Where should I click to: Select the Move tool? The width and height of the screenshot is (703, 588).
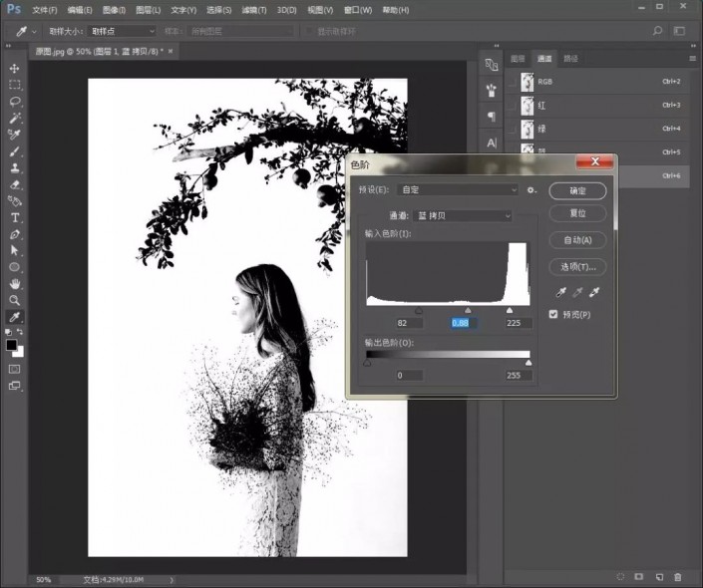pos(15,68)
